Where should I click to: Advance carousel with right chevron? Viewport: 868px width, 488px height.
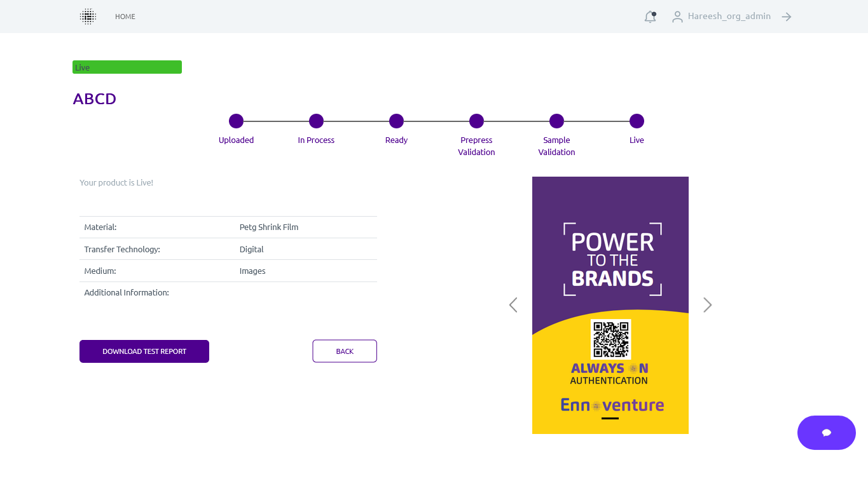(x=707, y=305)
